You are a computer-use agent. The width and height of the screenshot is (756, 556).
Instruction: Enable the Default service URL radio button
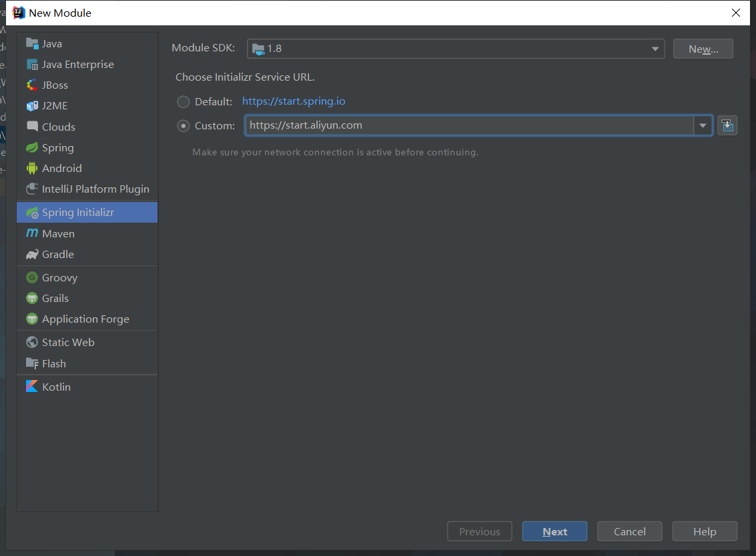183,101
